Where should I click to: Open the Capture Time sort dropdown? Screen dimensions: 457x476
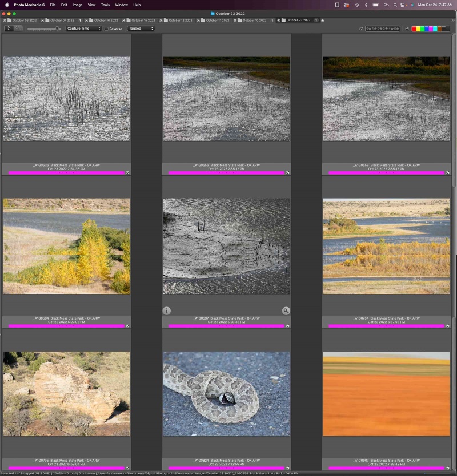83,28
